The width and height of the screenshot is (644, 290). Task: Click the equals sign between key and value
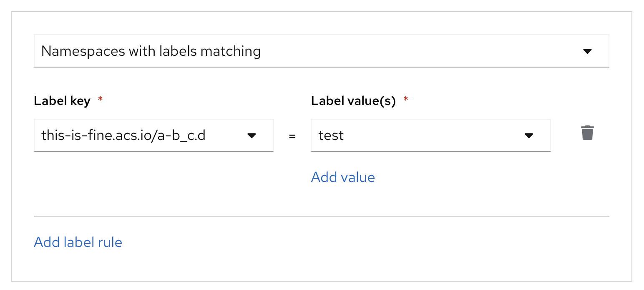point(292,136)
